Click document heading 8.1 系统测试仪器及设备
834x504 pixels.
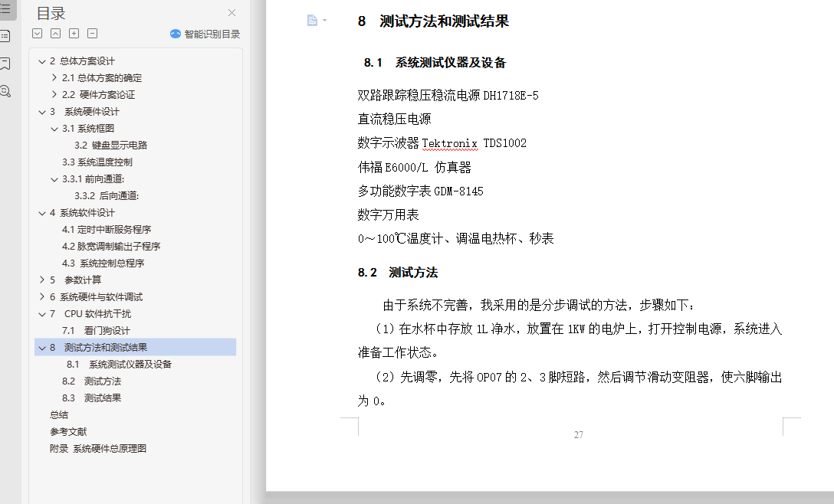435,63
